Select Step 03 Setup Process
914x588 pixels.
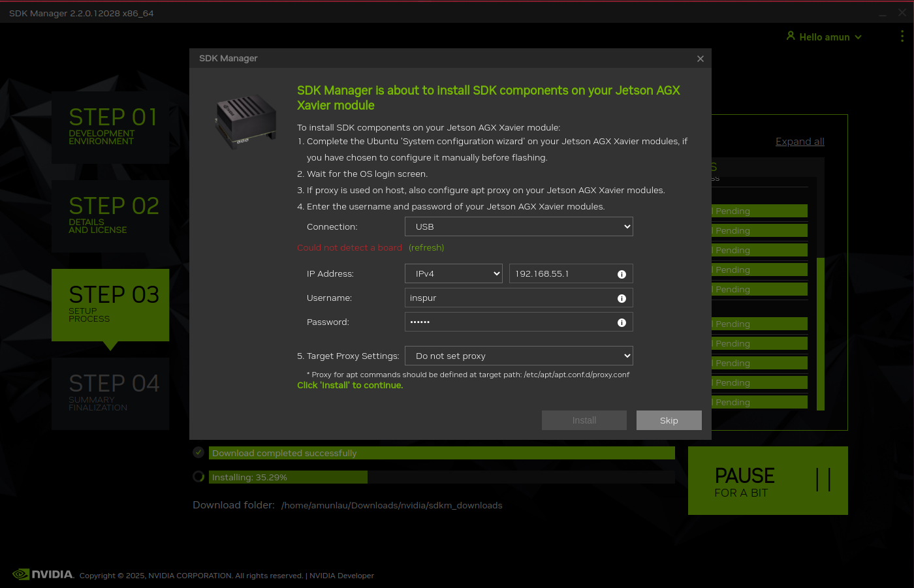click(x=110, y=305)
